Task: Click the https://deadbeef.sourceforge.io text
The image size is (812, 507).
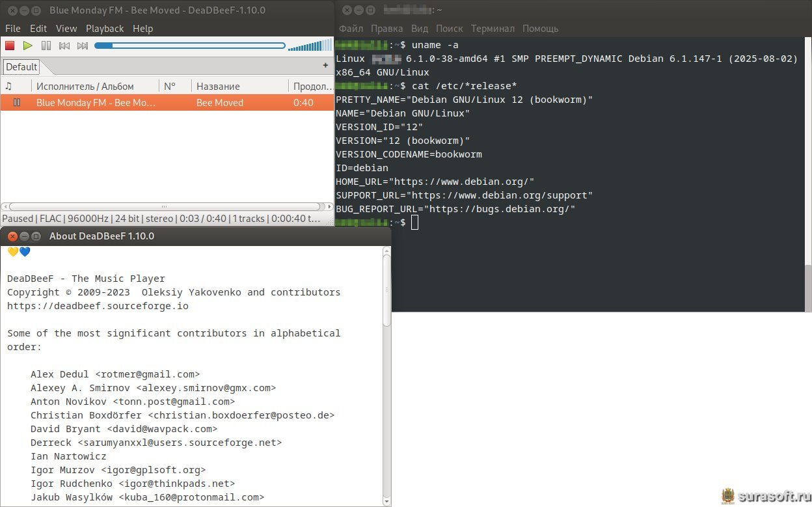Action: 98,306
